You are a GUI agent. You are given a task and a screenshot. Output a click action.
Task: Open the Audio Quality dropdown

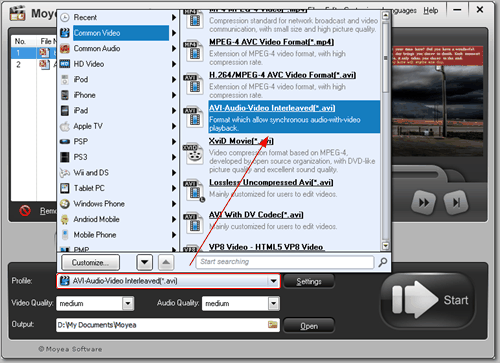click(x=274, y=304)
